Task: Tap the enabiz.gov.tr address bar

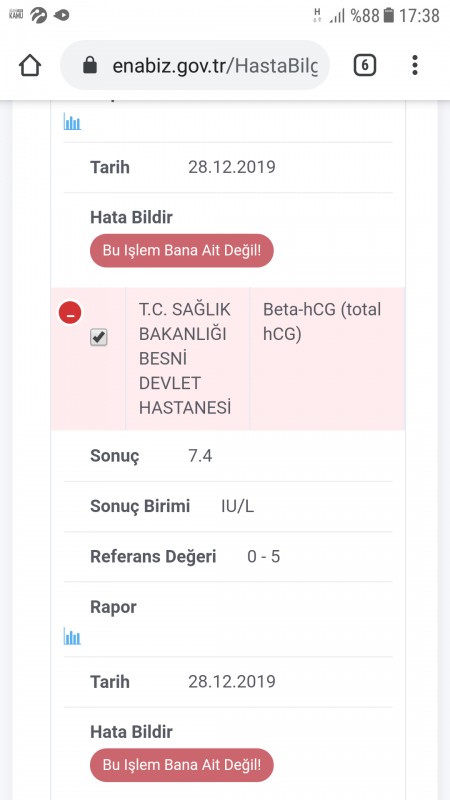Action: [195, 65]
